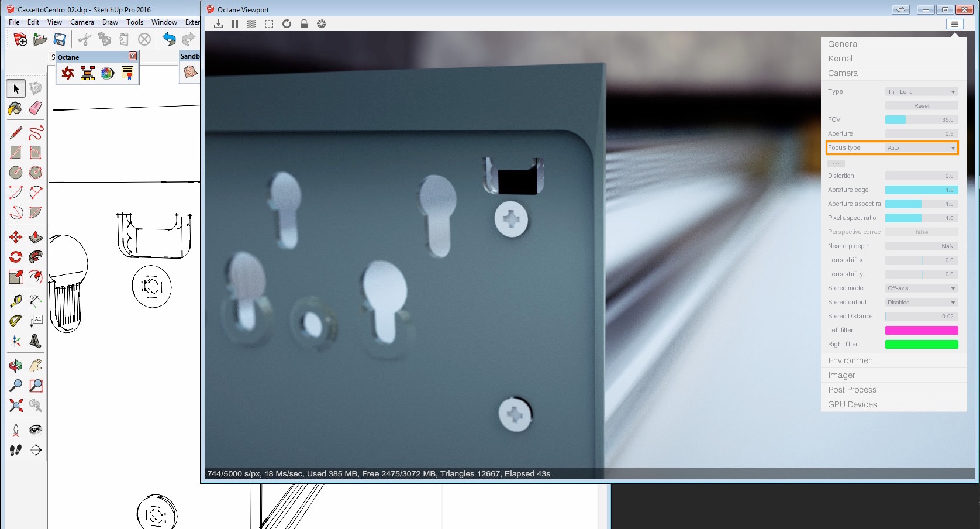Toggle Perspective correction false value

922,232
